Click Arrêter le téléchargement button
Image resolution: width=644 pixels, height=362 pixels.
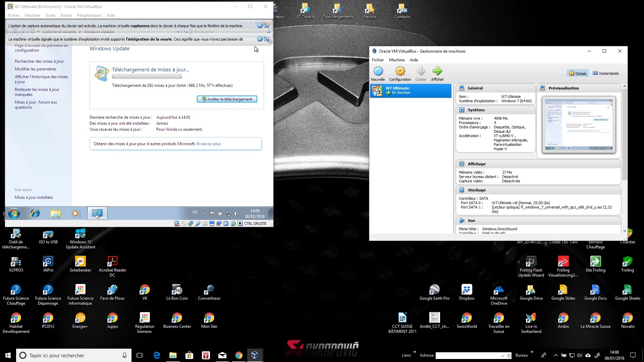coord(227,99)
